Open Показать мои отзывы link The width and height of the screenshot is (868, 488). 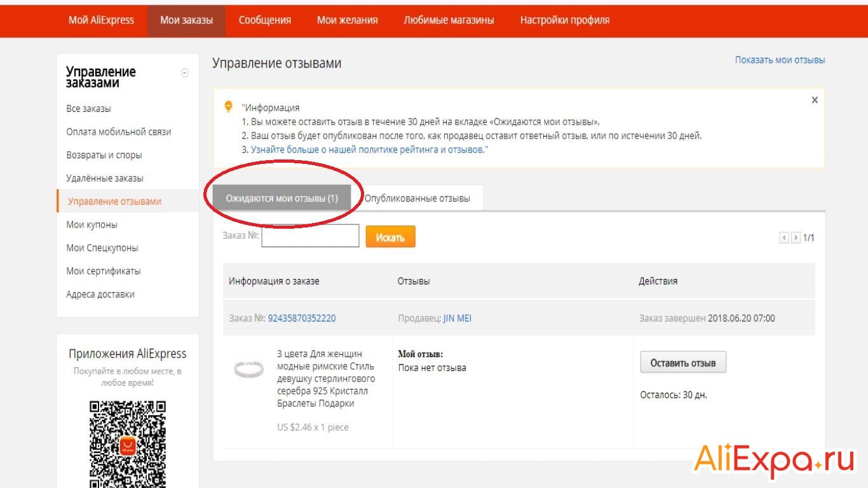pos(780,60)
